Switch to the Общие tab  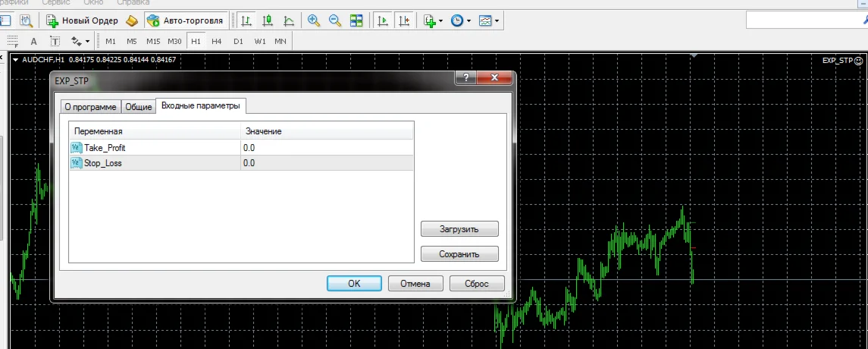(139, 107)
